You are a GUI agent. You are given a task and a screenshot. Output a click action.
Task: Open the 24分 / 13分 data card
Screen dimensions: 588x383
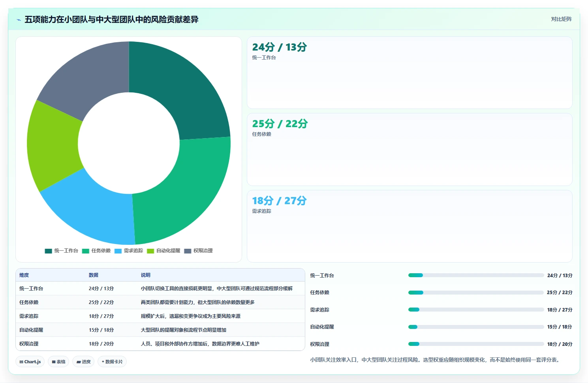(410, 73)
